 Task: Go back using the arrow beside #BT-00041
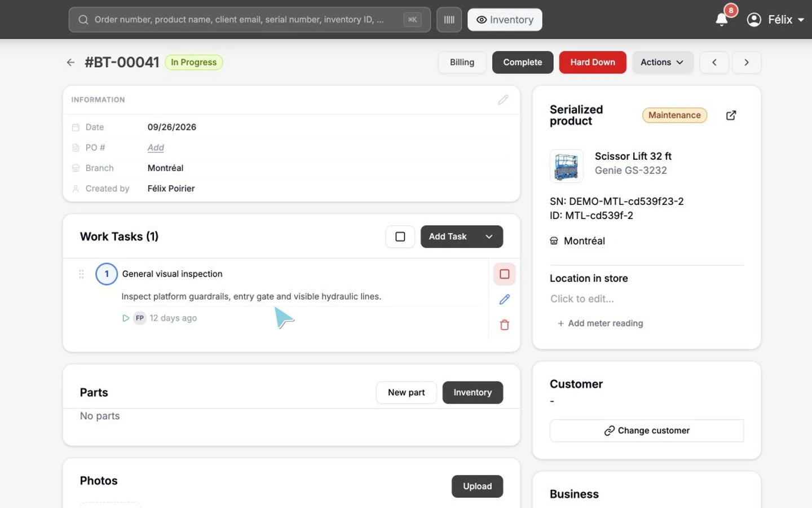pyautogui.click(x=70, y=62)
